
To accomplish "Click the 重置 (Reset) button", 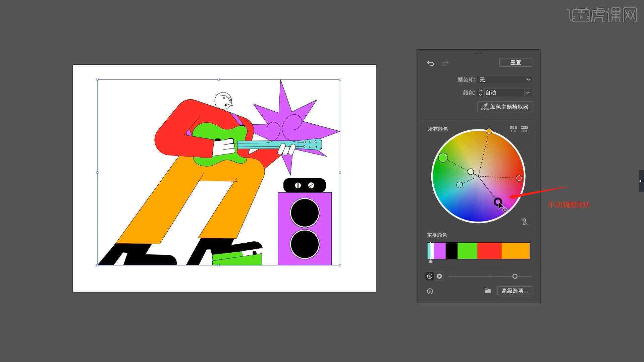I will click(515, 62).
